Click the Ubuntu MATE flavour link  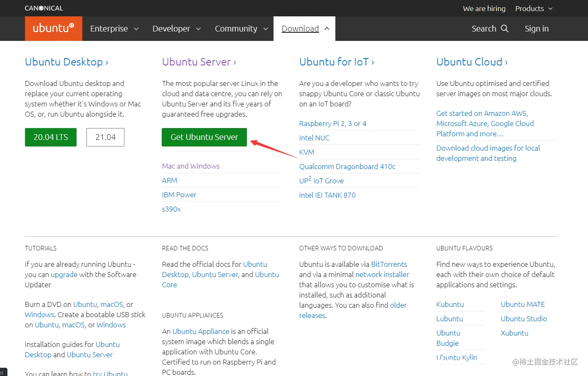523,304
